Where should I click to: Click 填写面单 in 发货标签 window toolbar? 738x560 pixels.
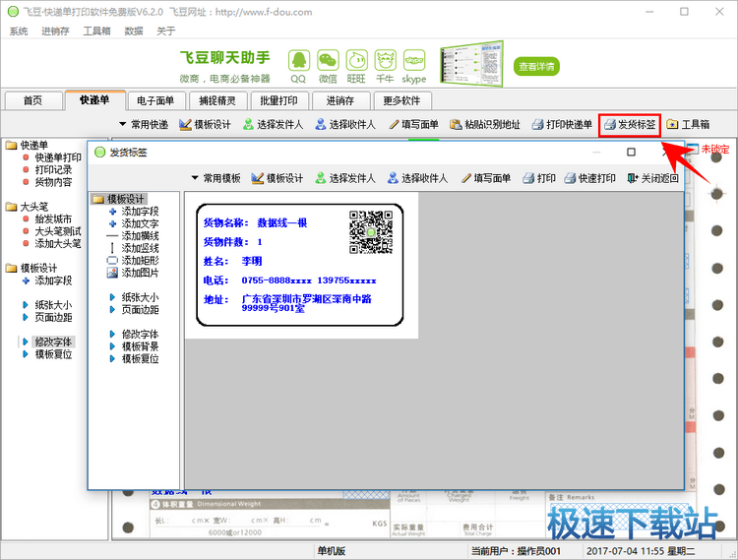coord(486,178)
